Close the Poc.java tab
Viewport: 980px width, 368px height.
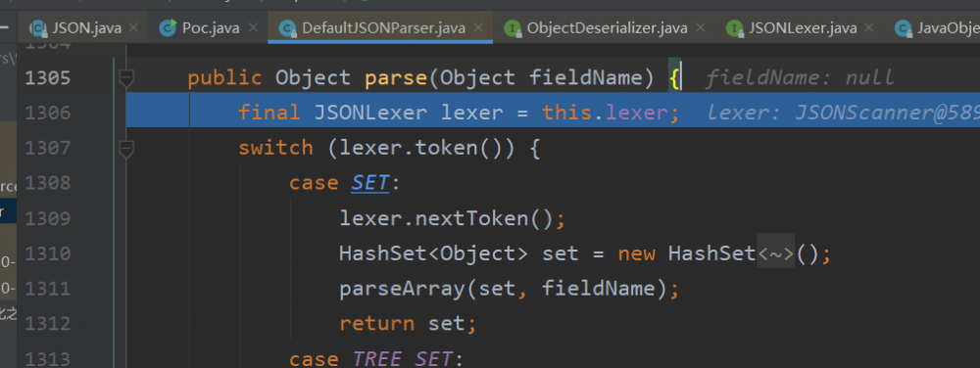(253, 28)
